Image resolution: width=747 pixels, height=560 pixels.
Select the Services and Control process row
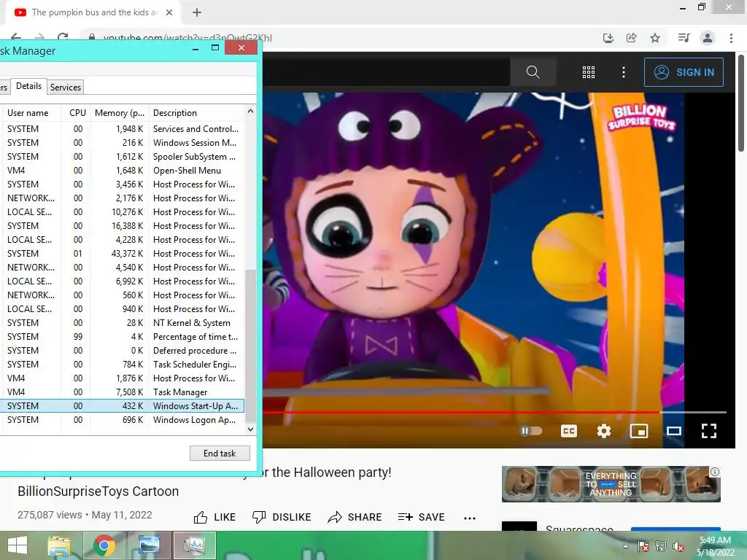point(122,129)
